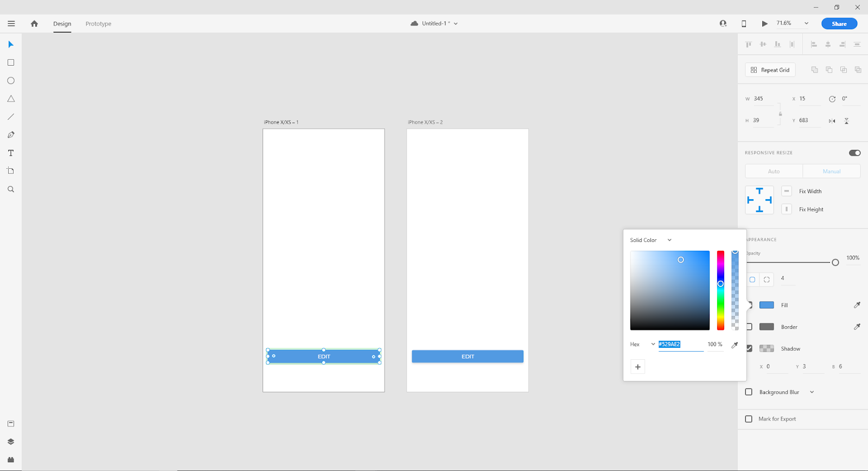Switch to the Design tab
This screenshot has width=868, height=471.
point(62,24)
